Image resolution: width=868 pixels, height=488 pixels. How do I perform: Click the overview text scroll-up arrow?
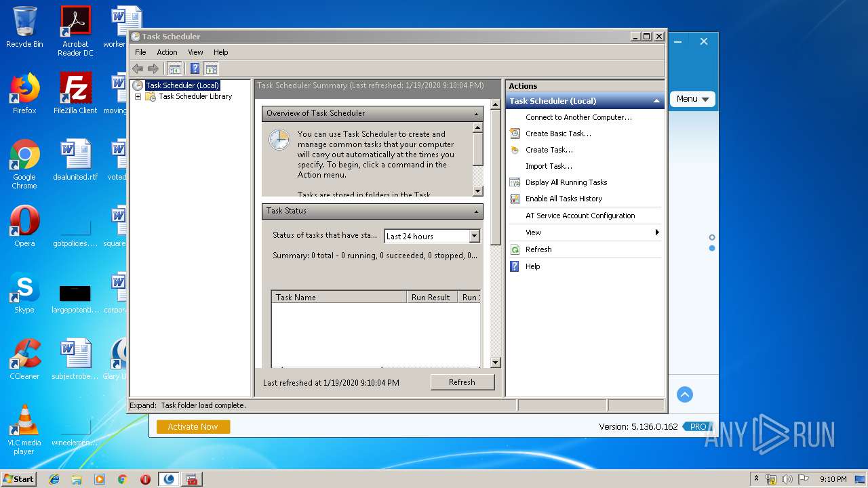[x=477, y=127]
